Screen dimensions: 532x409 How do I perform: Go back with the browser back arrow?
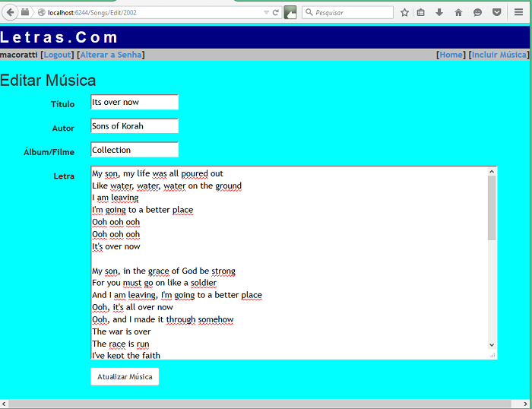[x=10, y=13]
